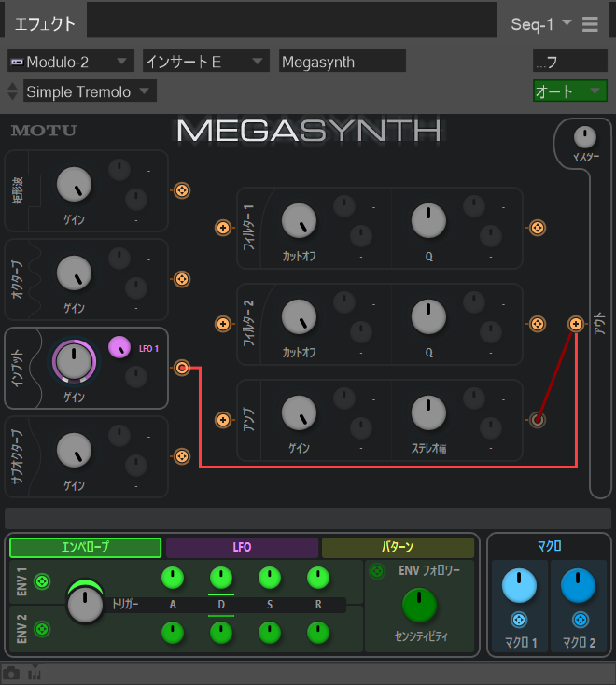Click the plug-in icon beside Modulo-2
Viewport: 616px width, 685px height.
(x=17, y=62)
